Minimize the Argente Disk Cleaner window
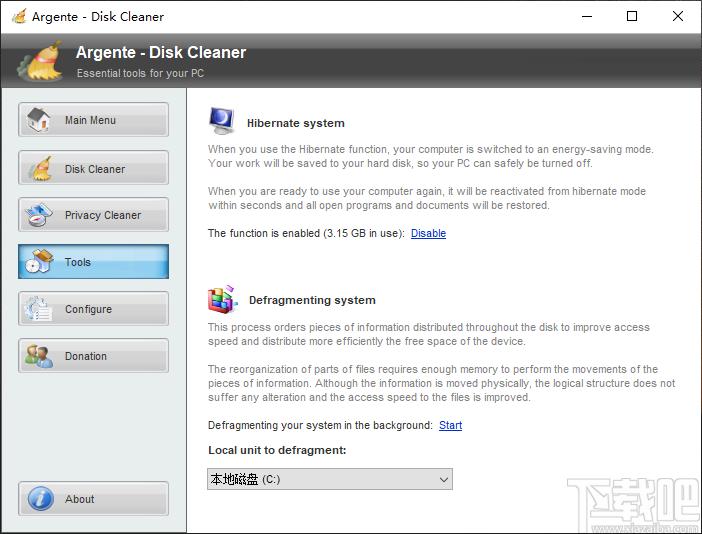 point(587,17)
